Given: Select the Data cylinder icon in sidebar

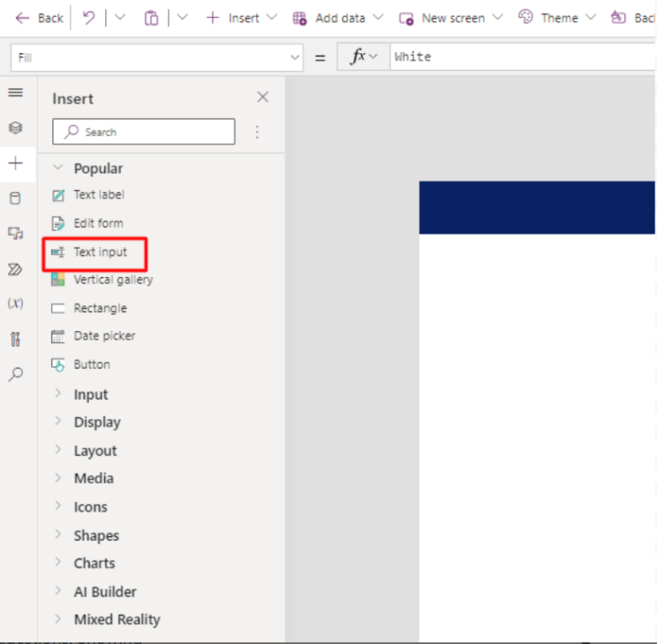Looking at the screenshot, I should point(15,198).
